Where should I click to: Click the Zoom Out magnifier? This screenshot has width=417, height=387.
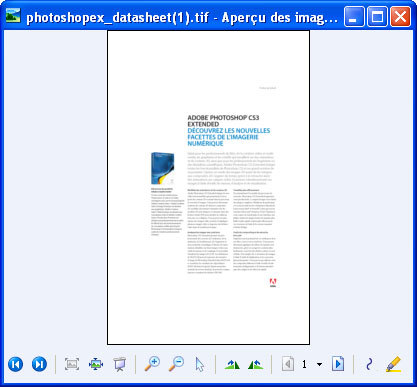point(176,364)
